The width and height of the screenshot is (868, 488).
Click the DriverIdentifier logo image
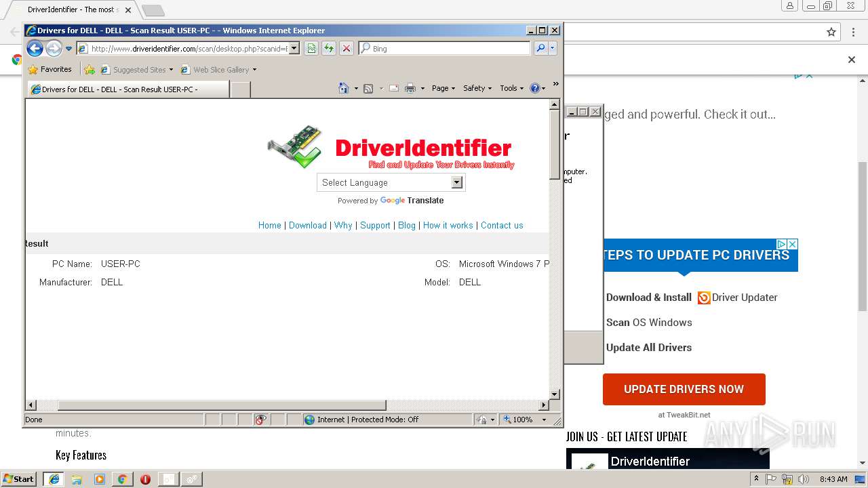[391, 148]
